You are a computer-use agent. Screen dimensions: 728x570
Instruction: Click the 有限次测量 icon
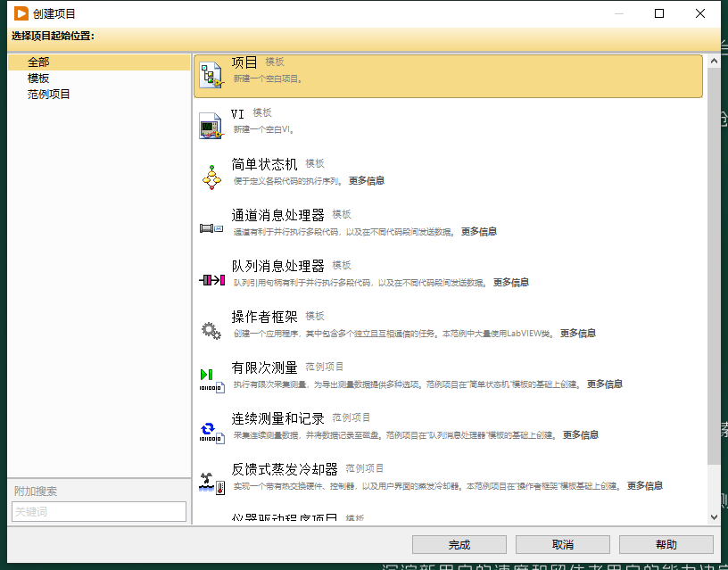point(212,381)
